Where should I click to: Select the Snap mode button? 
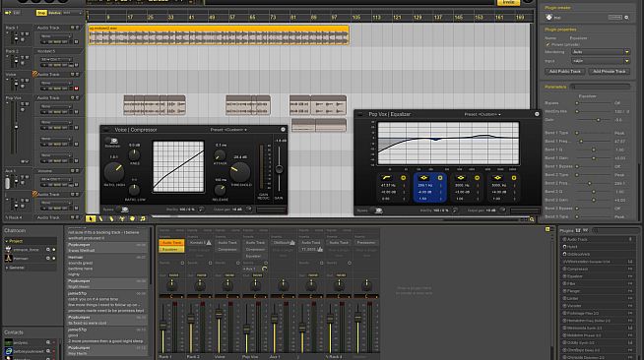tap(41, 13)
